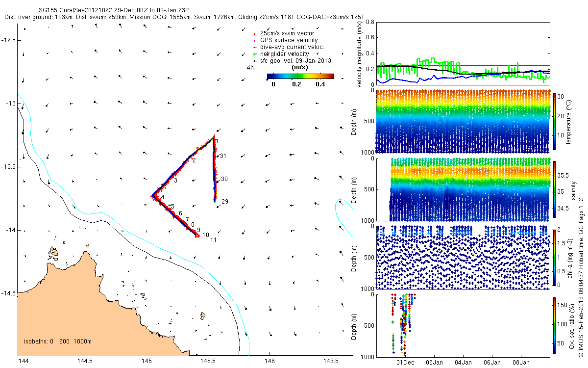
Task: Click 'Depth (m)' label of the oxygen panel
Action: (355, 327)
